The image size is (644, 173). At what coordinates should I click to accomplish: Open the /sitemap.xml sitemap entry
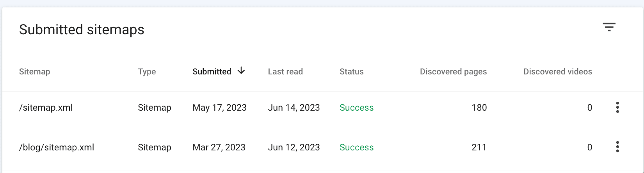46,108
